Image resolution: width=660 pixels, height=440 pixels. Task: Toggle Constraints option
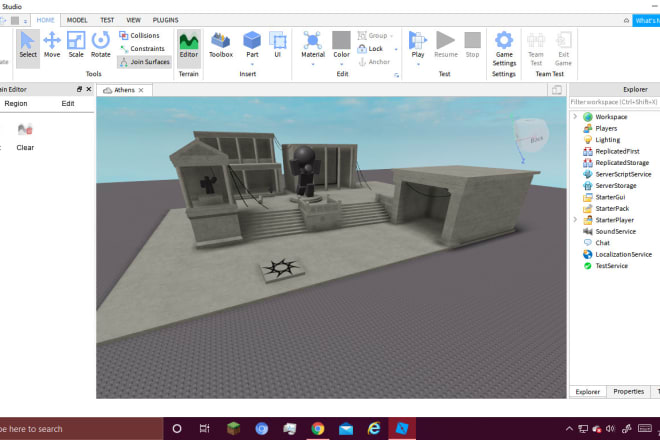(142, 49)
